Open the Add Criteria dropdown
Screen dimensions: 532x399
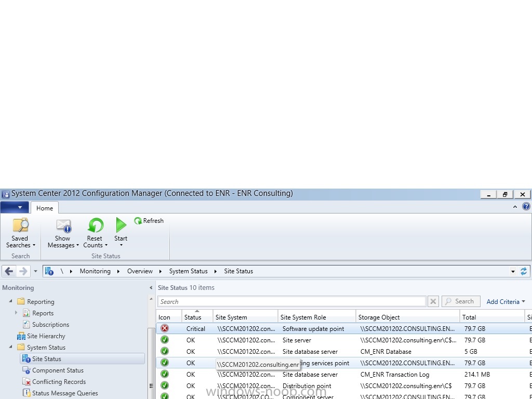pyautogui.click(x=506, y=302)
